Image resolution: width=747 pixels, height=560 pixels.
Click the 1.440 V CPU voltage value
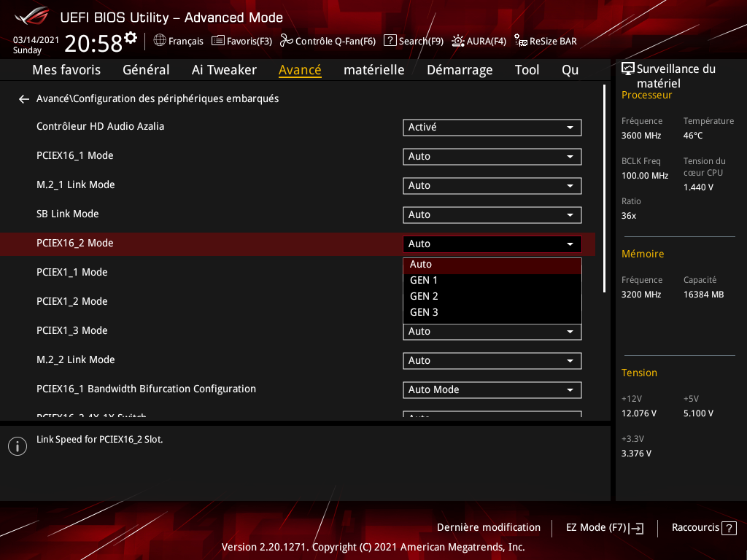[x=698, y=187]
